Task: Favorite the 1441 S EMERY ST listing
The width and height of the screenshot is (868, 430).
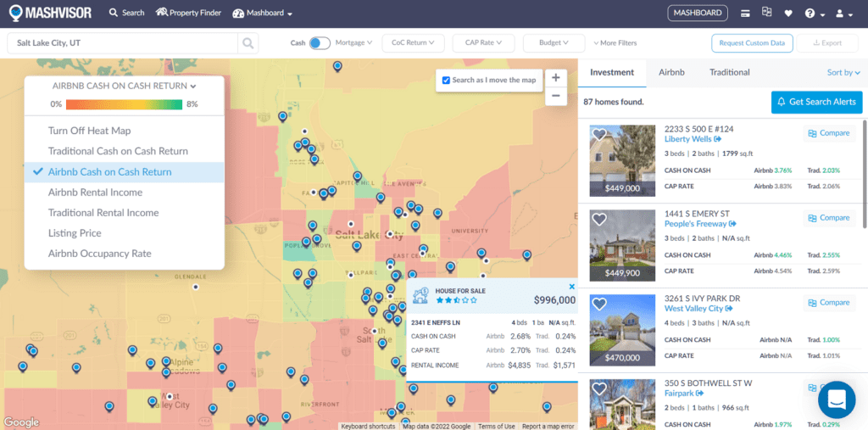Action: click(599, 220)
